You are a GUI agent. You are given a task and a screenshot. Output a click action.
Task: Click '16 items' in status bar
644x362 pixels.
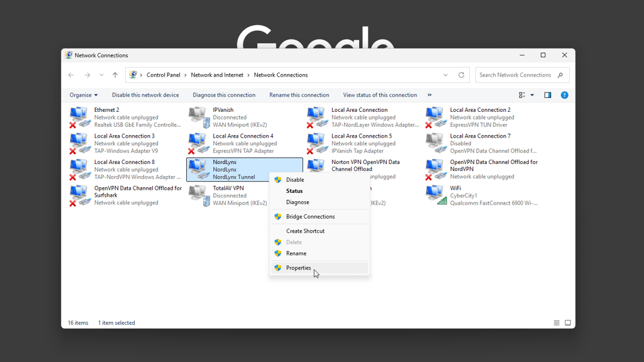tap(78, 323)
